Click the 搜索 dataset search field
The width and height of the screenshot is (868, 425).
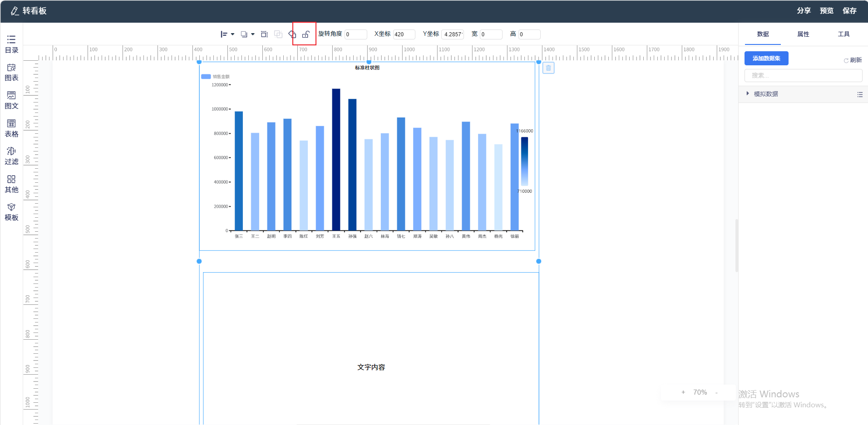[x=803, y=76]
